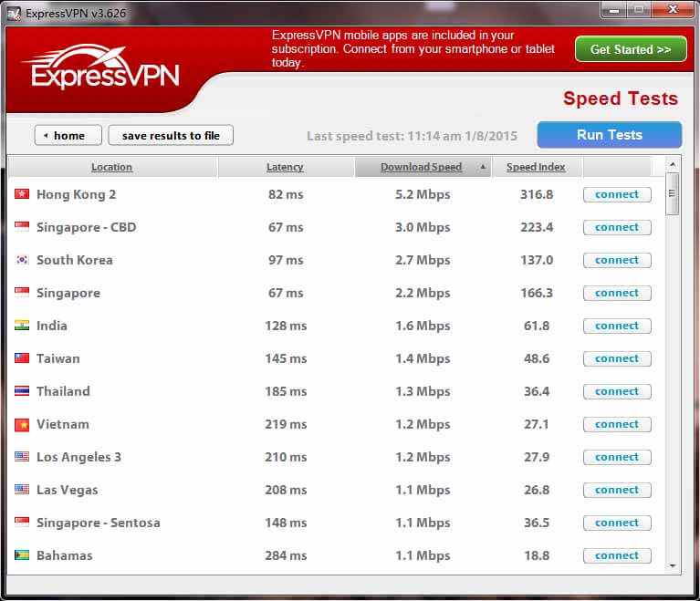Screen dimensions: 700x601
Task: Click the Speed Tests heading
Action: 621,98
